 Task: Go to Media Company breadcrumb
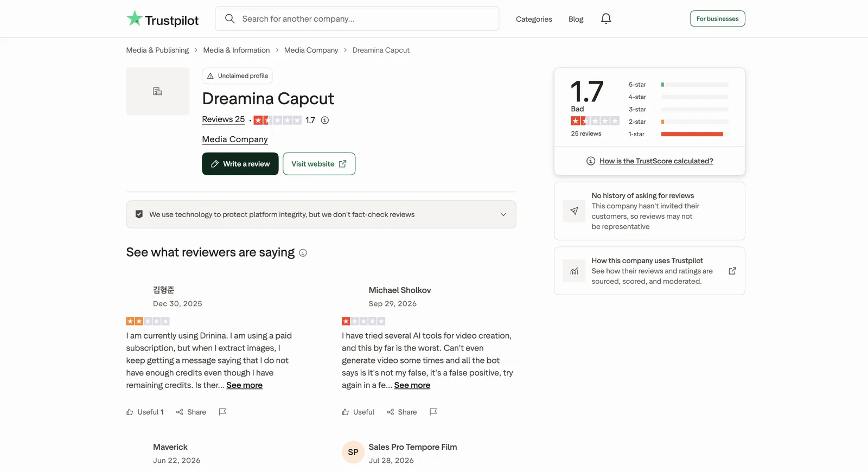click(311, 50)
